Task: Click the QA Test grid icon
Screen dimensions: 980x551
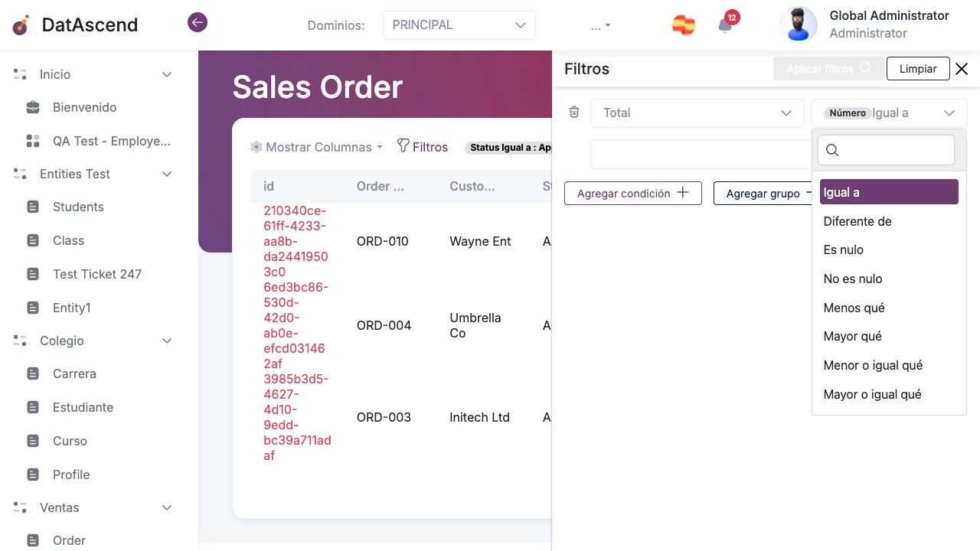Action: tap(33, 141)
